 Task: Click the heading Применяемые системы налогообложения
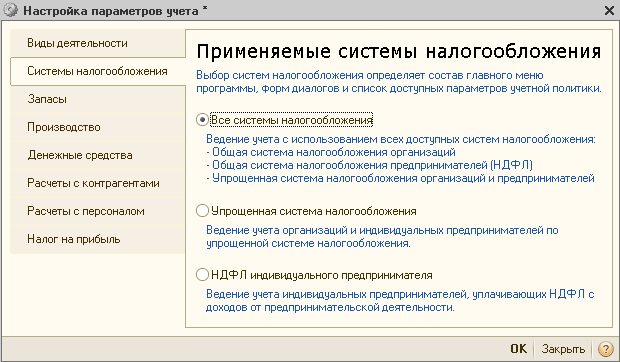coord(399,52)
